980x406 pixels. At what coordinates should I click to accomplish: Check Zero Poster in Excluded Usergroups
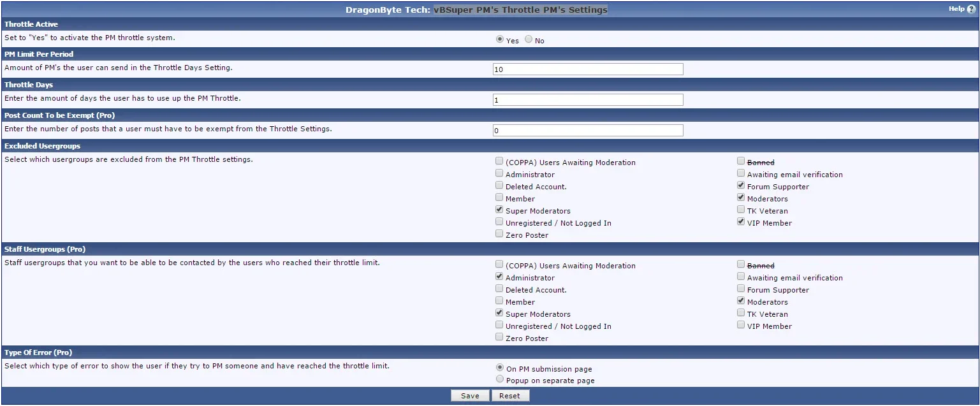click(x=499, y=234)
